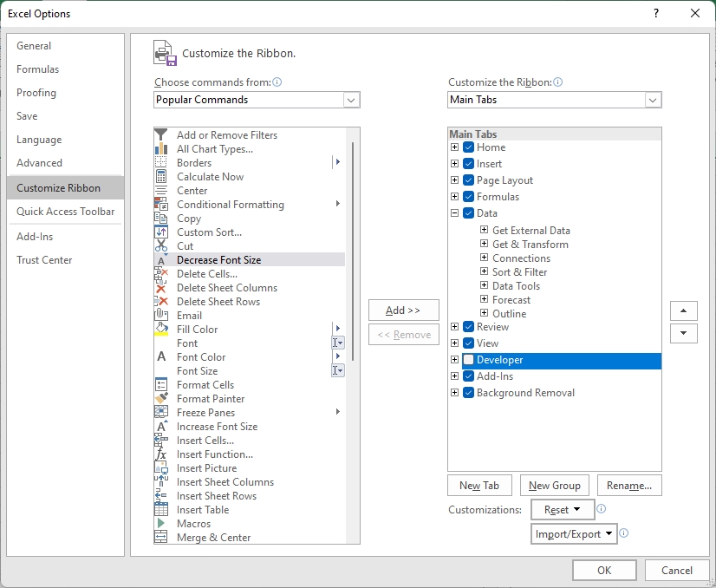Enable the Developer tab checkbox
The width and height of the screenshot is (716, 588).
coord(468,360)
